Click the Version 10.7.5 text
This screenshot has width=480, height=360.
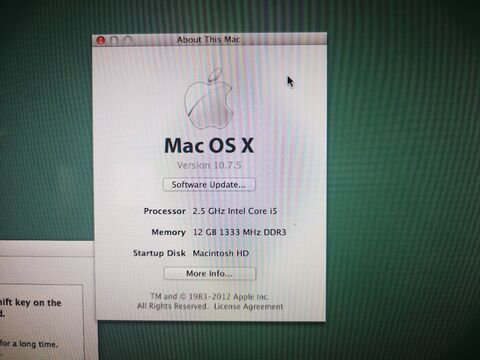209,165
